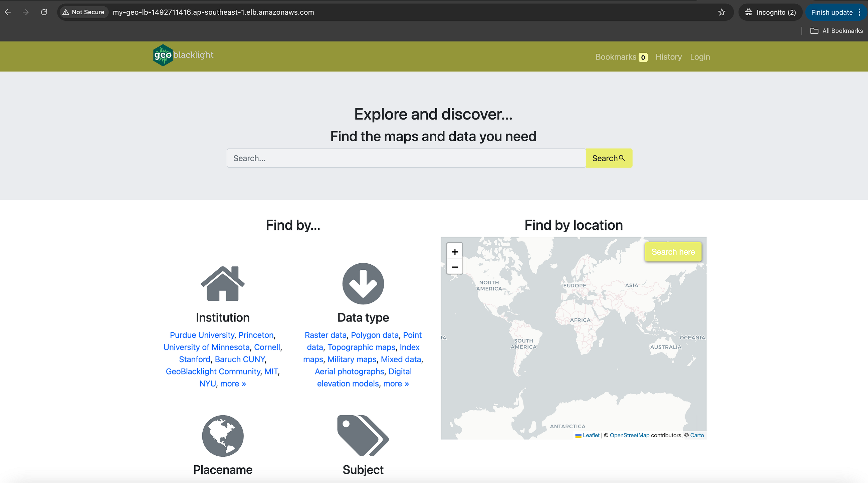The image size is (868, 483).
Task: Click the Data type heading
Action: coord(363,318)
